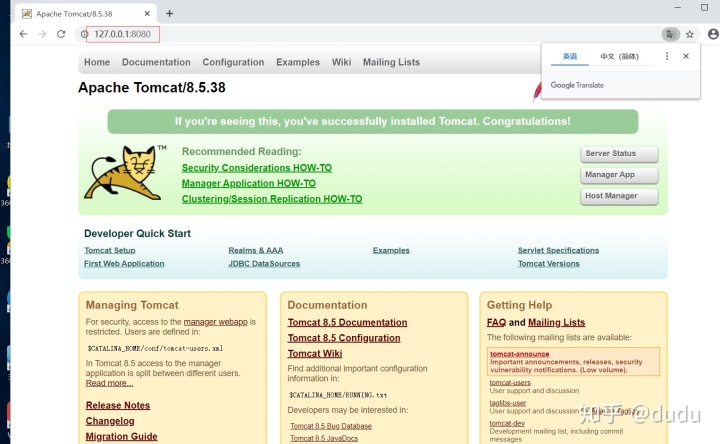Open Tomcat 8.5 Configuration link
Viewport: 720px width, 444px height.
(x=344, y=338)
